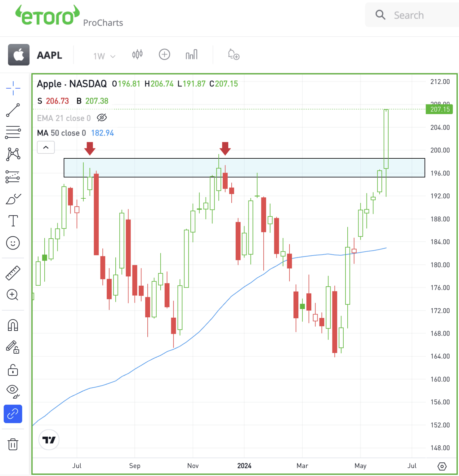Image resolution: width=459 pixels, height=476 pixels.
Task: Select the crosshair cursor tool
Action: [x=13, y=88]
